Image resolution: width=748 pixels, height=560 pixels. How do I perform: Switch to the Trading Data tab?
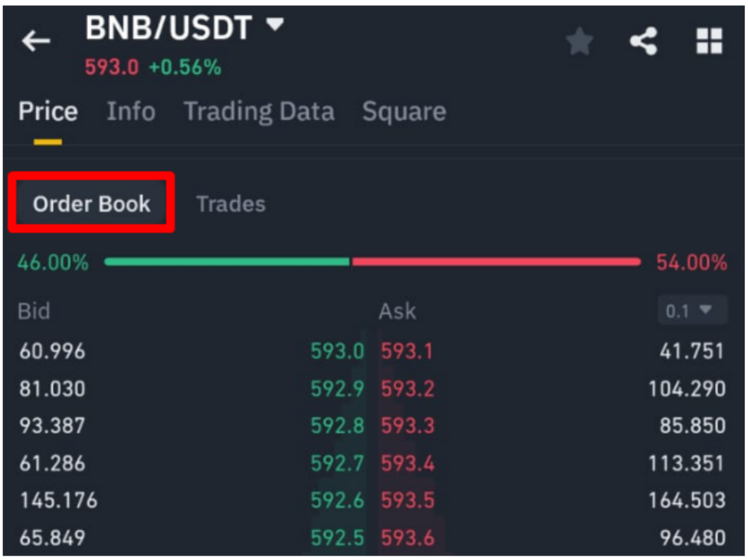(x=259, y=111)
